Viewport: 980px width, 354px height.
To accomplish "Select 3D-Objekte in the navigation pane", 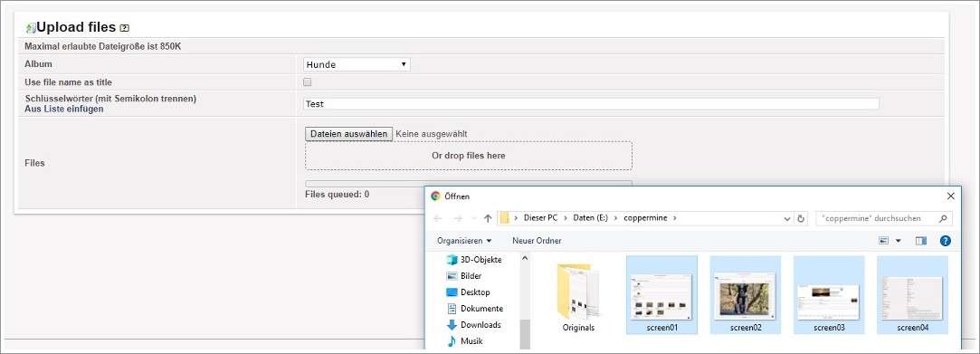I will pos(474,260).
